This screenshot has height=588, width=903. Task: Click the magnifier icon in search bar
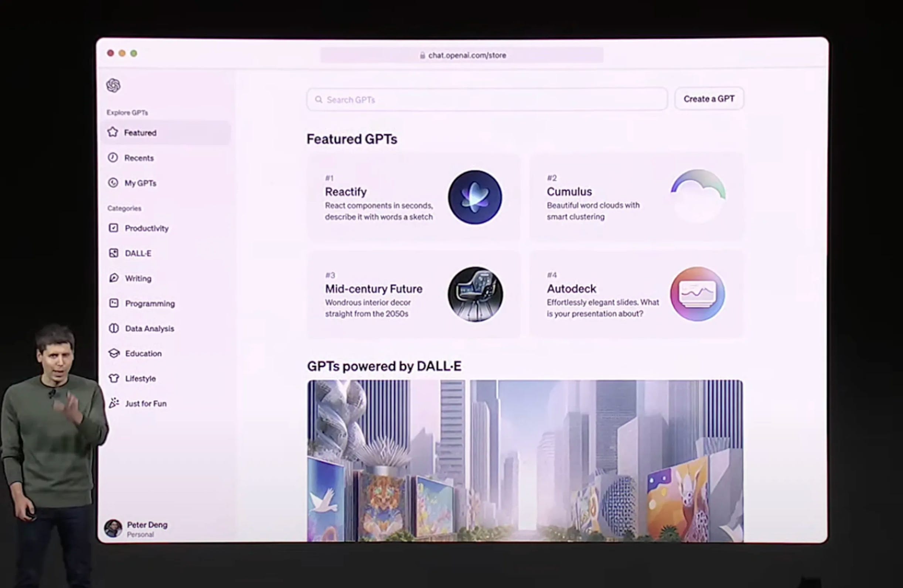point(319,100)
